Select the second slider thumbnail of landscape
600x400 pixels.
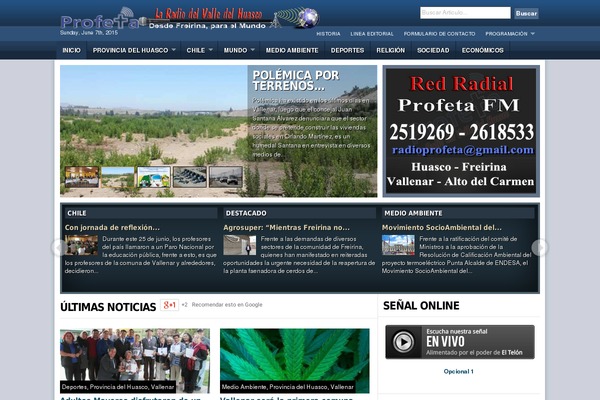tap(118, 177)
